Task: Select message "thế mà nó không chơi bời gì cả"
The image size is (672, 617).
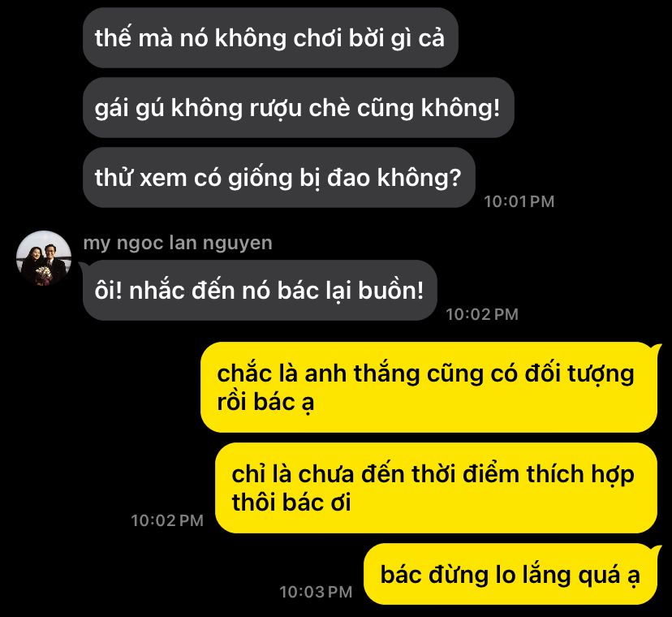Action: coord(270,37)
